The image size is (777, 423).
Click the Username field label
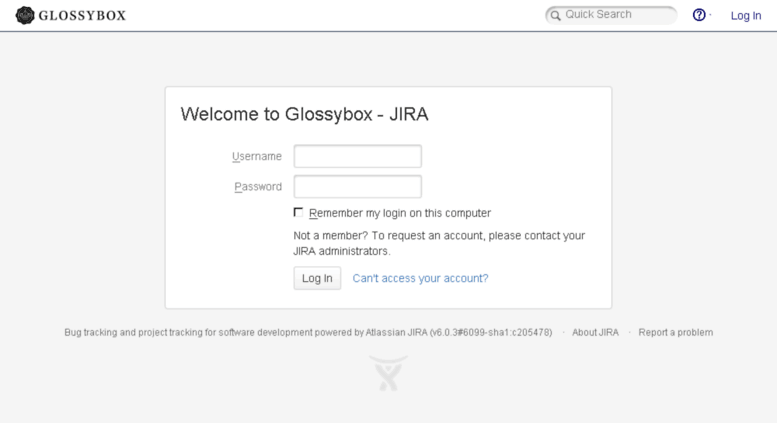257,157
